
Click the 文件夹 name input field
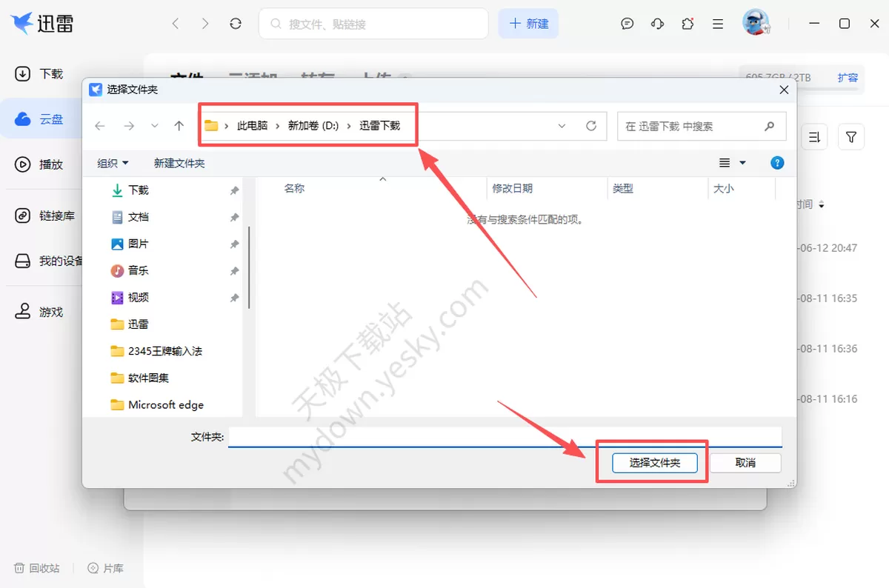(x=505, y=437)
